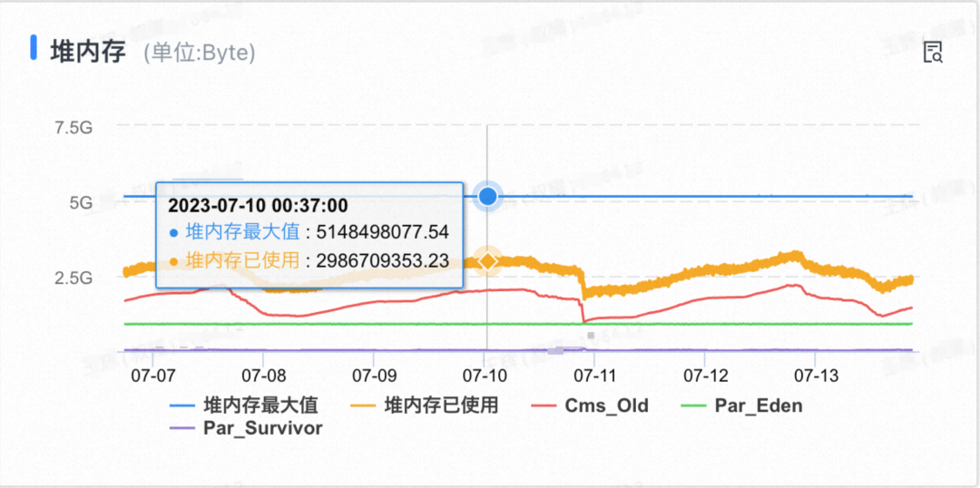Click the 5G y-axis label
The width and height of the screenshot is (980, 488).
point(81,201)
